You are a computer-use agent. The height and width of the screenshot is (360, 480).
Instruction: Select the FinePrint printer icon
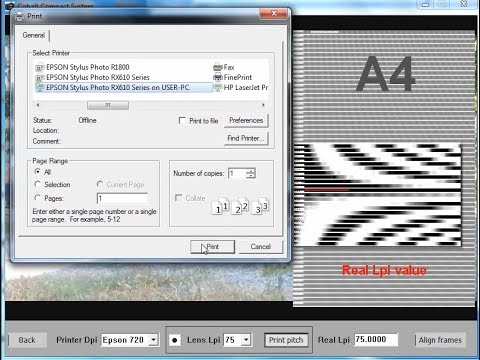click(x=217, y=77)
